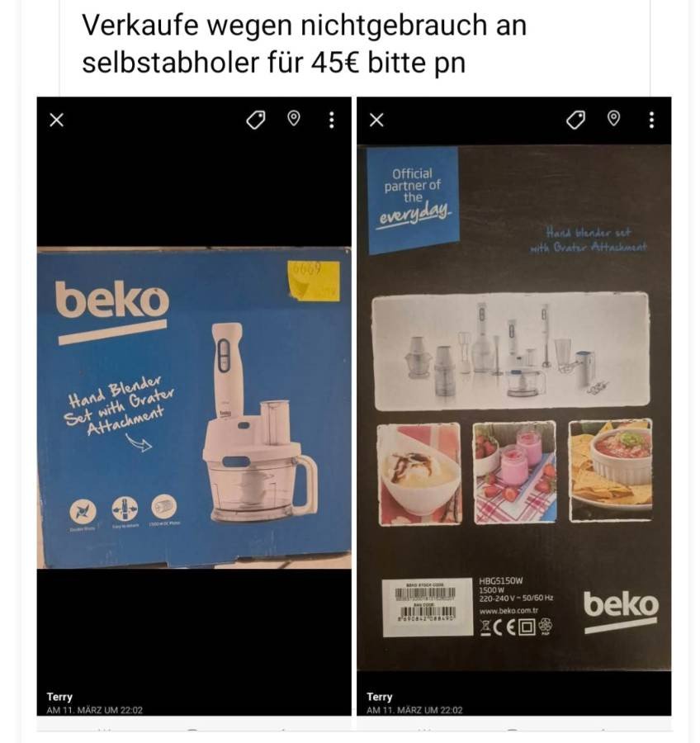Tap the white barcode label on the box back

[x=428, y=608]
